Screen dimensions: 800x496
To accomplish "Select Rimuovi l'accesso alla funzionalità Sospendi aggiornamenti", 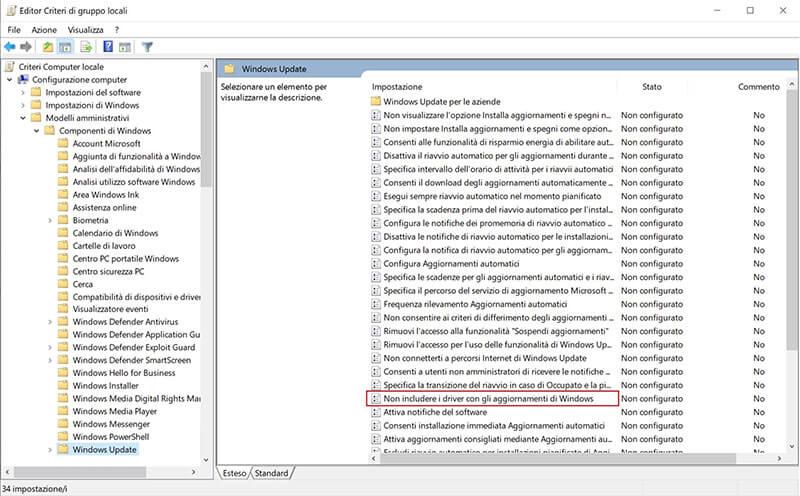I will pos(496,331).
